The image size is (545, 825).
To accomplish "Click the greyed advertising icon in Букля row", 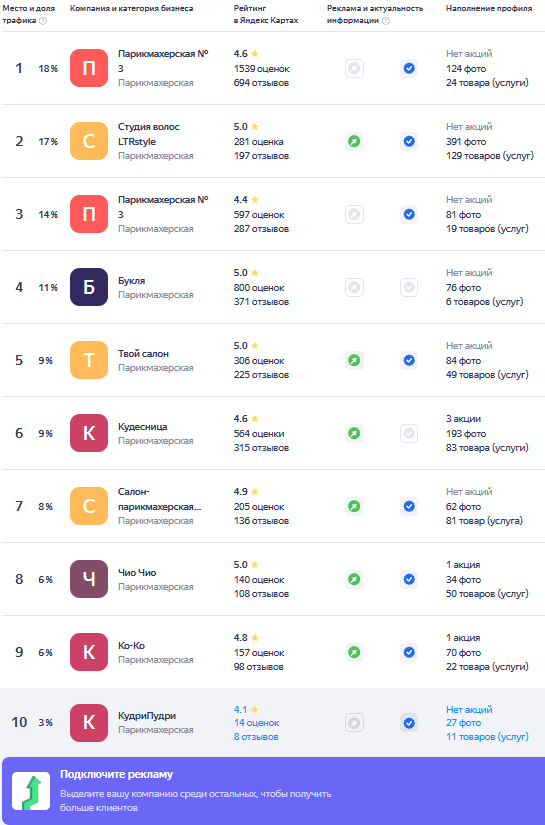I will click(x=354, y=287).
